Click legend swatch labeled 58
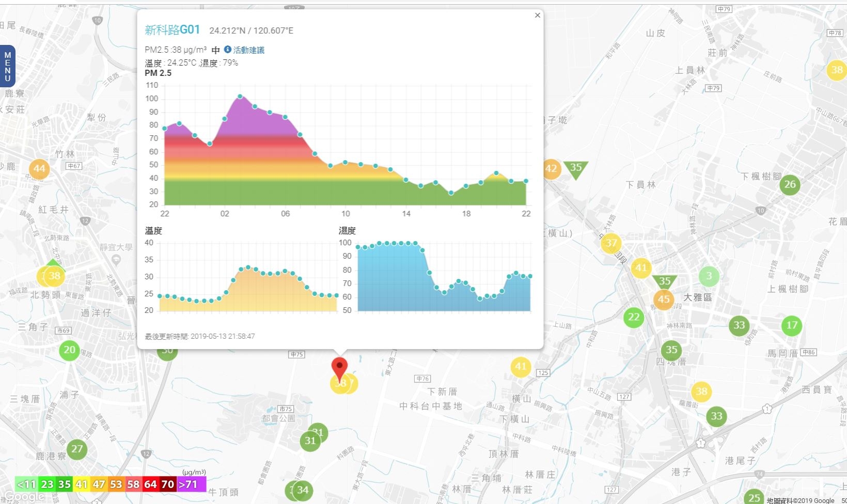The image size is (847, 504). click(133, 484)
